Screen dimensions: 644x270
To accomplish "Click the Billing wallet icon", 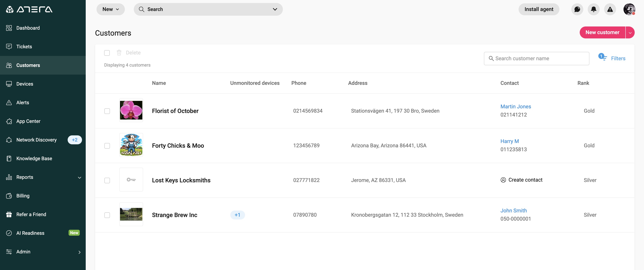I will coord(9,196).
